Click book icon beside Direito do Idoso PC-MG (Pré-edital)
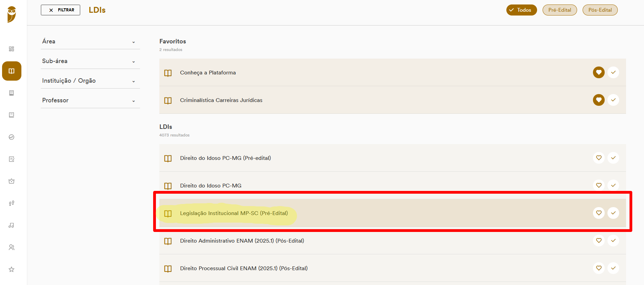 [x=168, y=159]
